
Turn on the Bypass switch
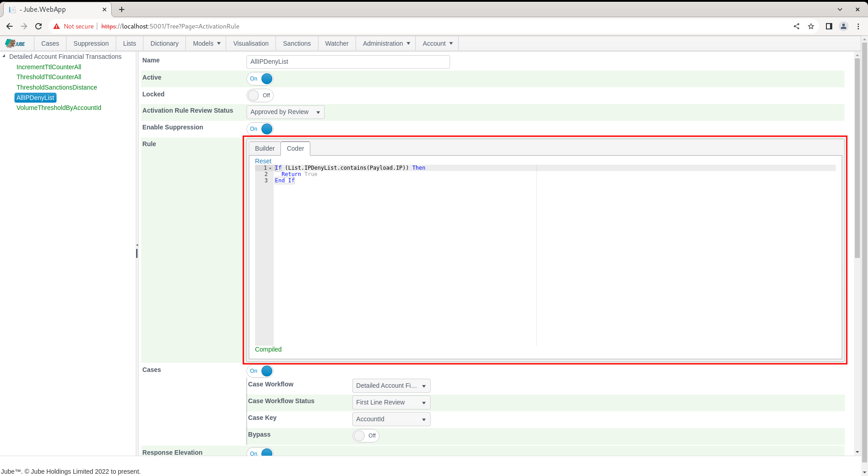366,436
